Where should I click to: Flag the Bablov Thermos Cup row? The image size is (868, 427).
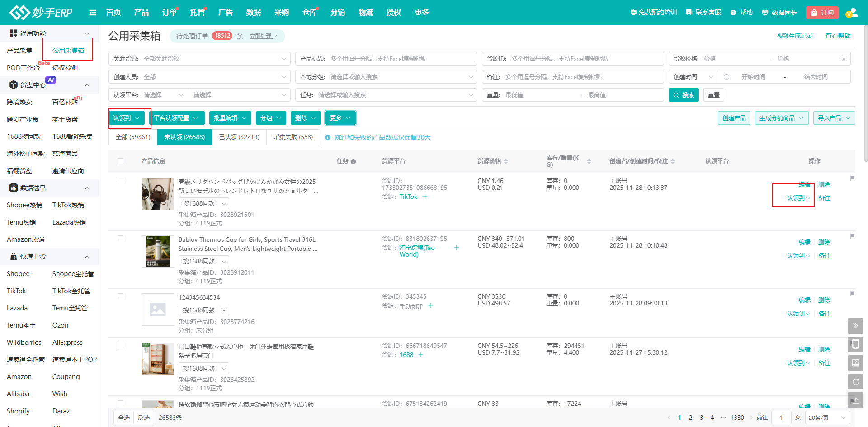[852, 236]
